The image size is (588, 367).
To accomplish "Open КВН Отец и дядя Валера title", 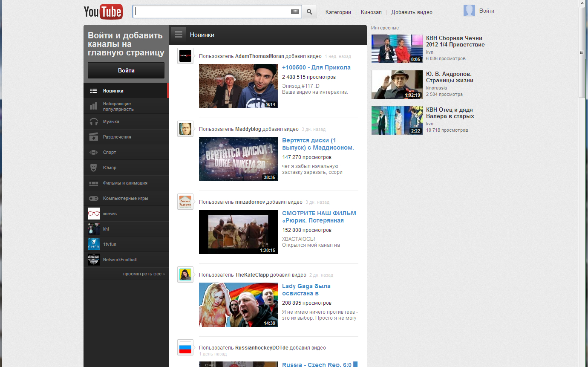I will click(450, 113).
